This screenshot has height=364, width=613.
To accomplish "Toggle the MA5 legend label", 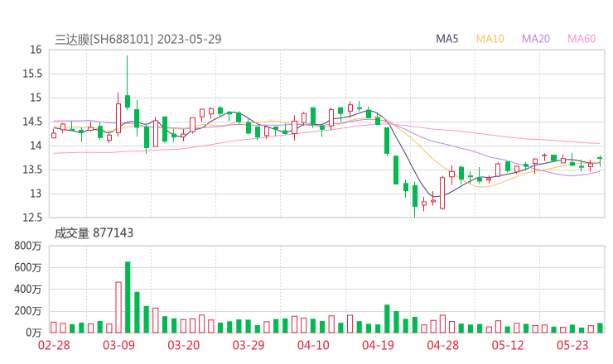I will pos(446,39).
